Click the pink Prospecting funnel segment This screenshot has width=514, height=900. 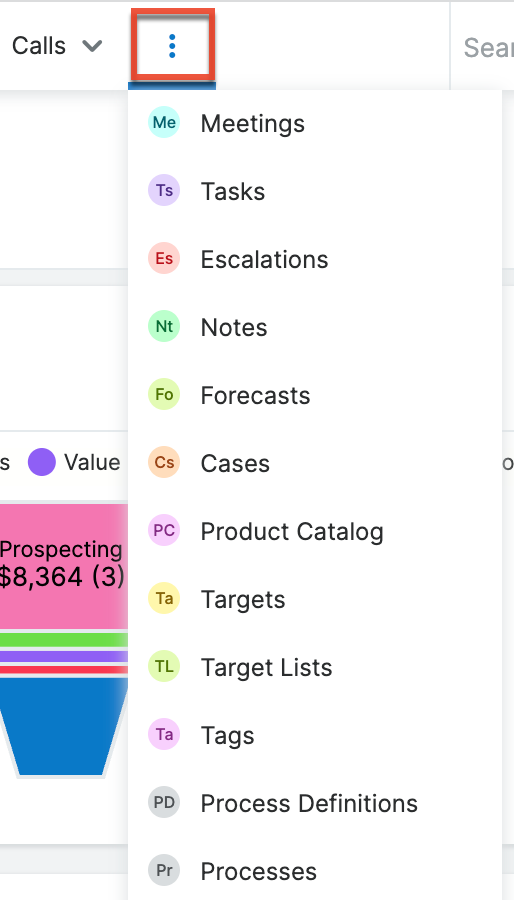[63, 565]
